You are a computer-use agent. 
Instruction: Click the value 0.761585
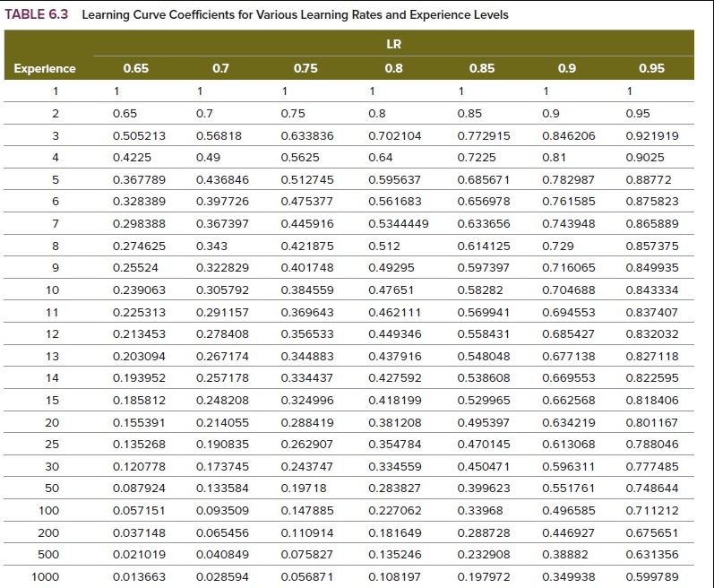point(569,202)
